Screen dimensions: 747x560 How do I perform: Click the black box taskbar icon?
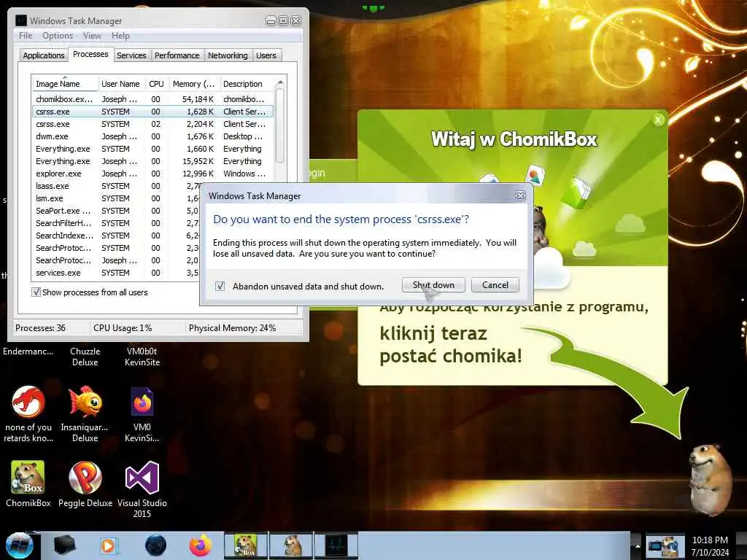pyautogui.click(x=64, y=545)
